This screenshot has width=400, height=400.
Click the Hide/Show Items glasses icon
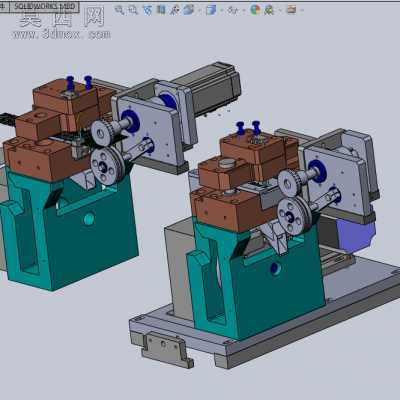[x=233, y=10]
